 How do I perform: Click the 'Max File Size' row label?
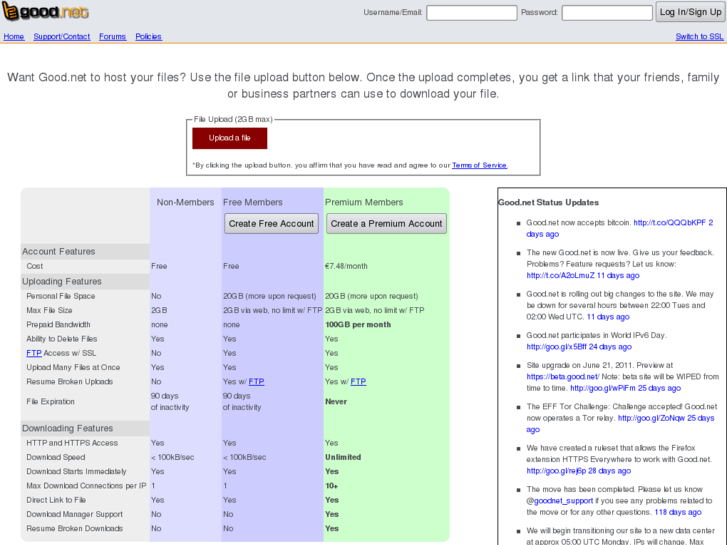49,310
